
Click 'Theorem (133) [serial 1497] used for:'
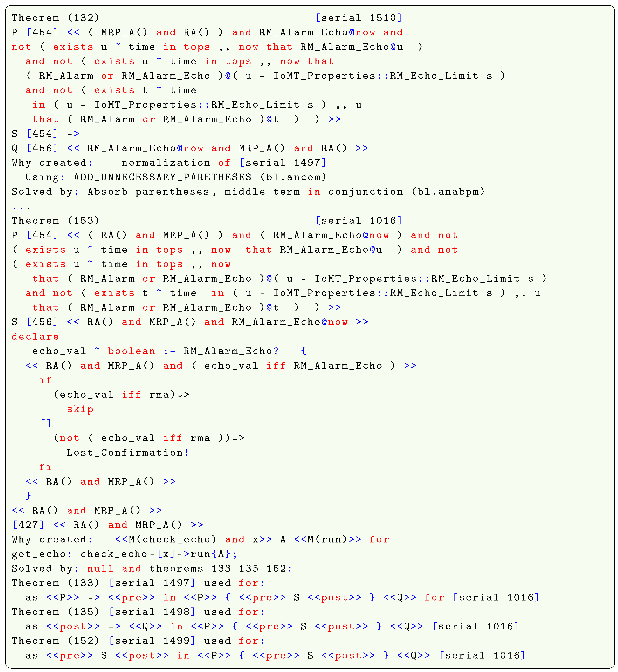(x=138, y=583)
